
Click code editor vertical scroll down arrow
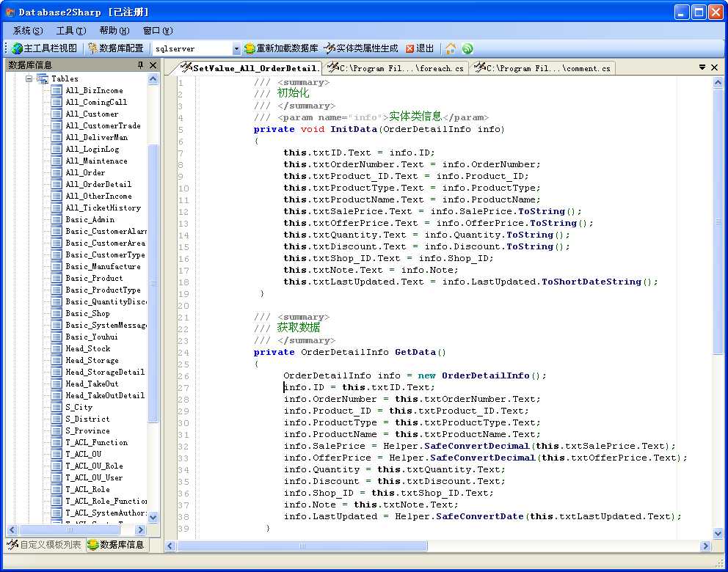[x=718, y=533]
